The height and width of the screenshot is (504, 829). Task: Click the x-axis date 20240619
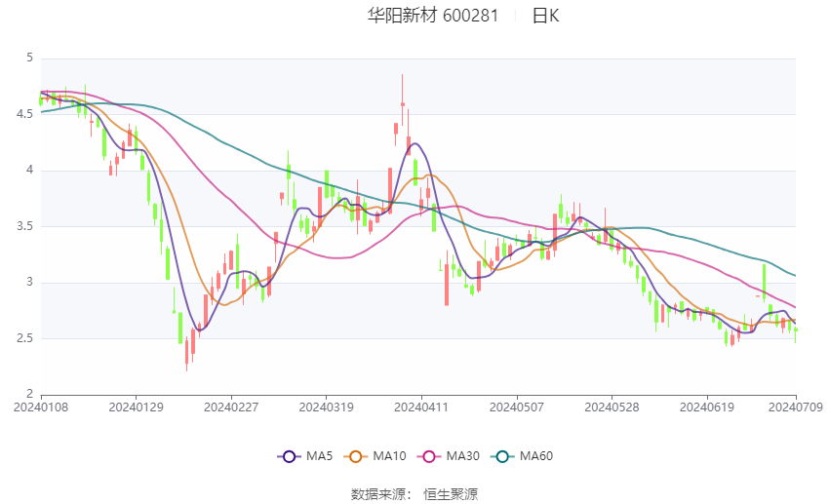point(707,407)
